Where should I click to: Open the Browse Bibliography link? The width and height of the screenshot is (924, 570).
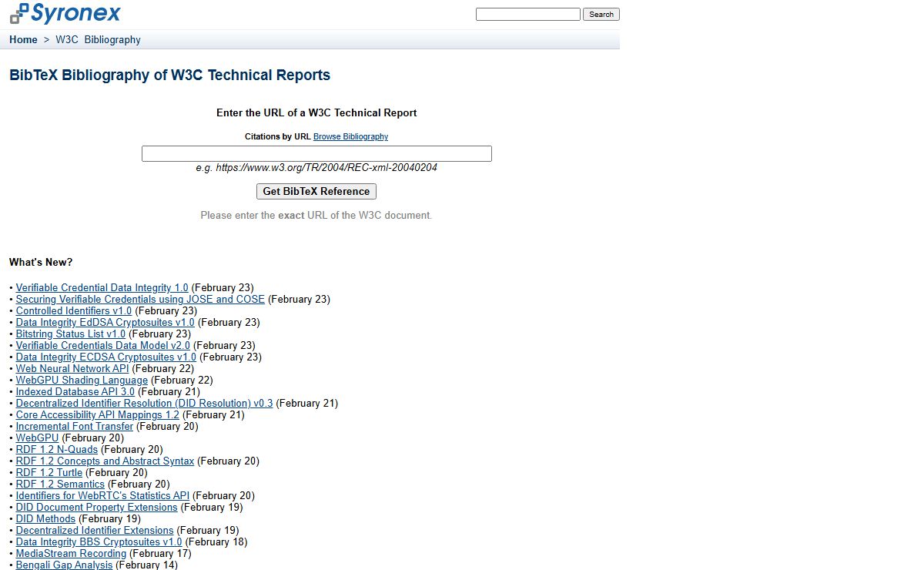click(350, 137)
